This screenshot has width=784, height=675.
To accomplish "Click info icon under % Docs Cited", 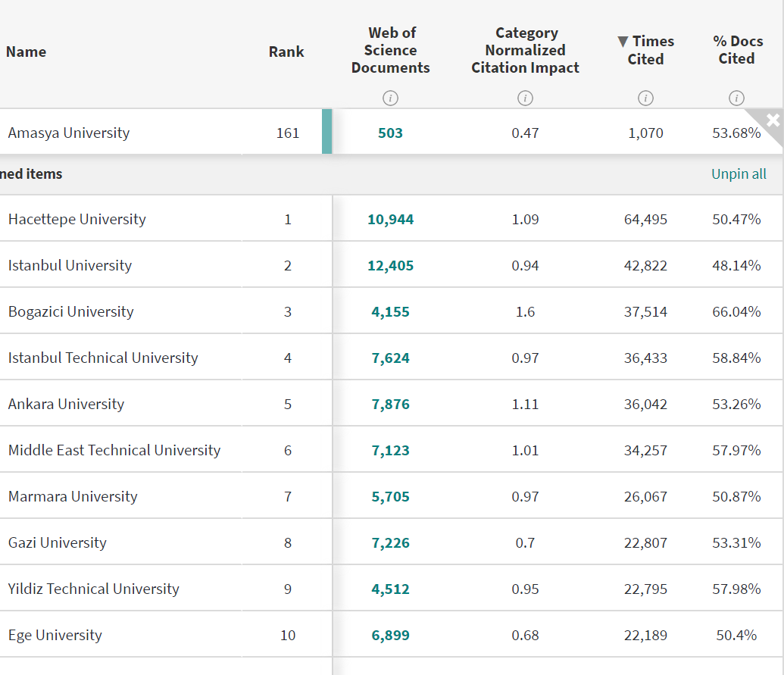I will coord(736,98).
